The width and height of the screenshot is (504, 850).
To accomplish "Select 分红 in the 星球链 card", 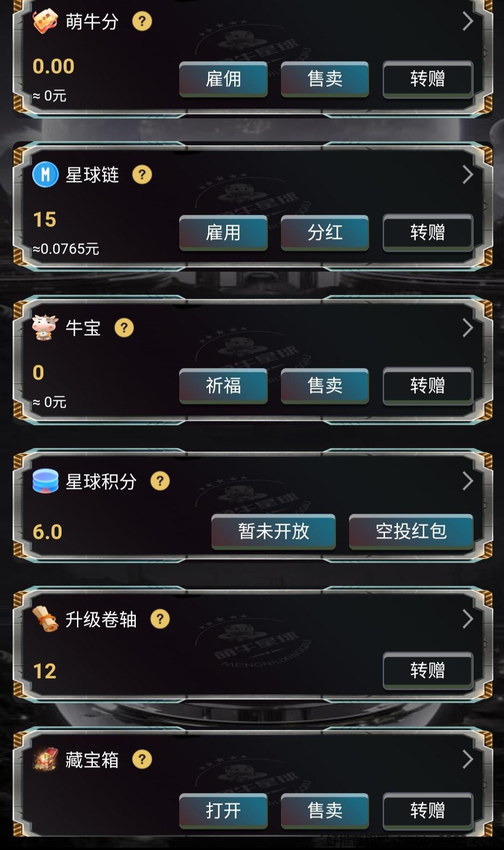I will [325, 233].
